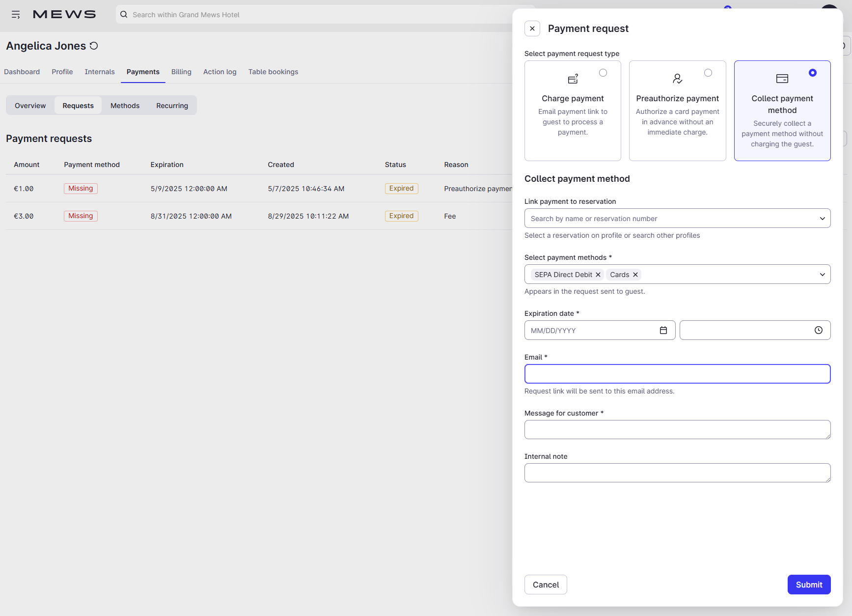Open the Recurring sub-tab

coord(172,105)
